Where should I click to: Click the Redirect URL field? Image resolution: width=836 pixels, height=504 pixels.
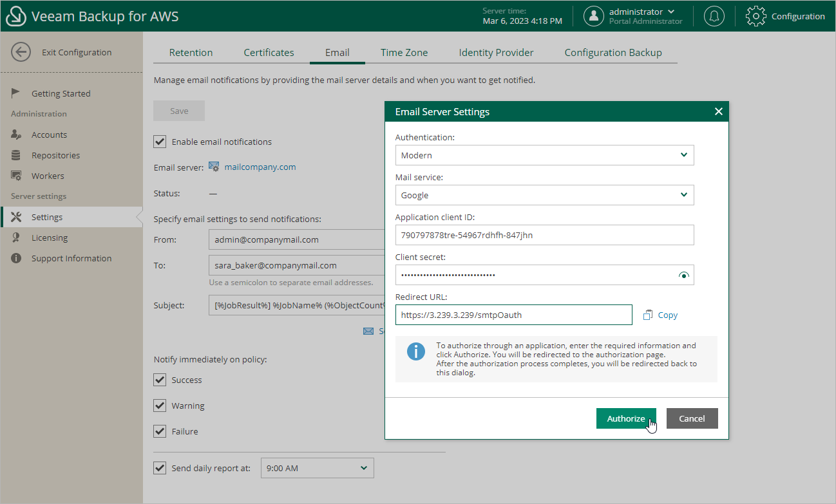pyautogui.click(x=514, y=315)
